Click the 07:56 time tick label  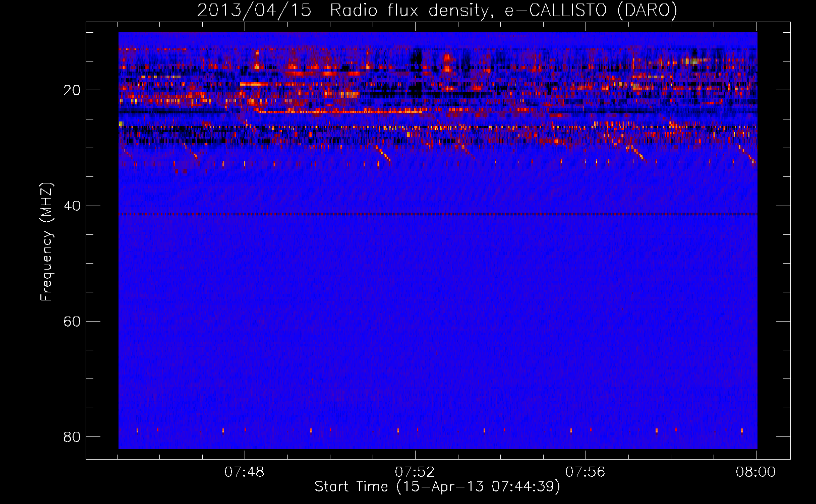[x=586, y=472]
